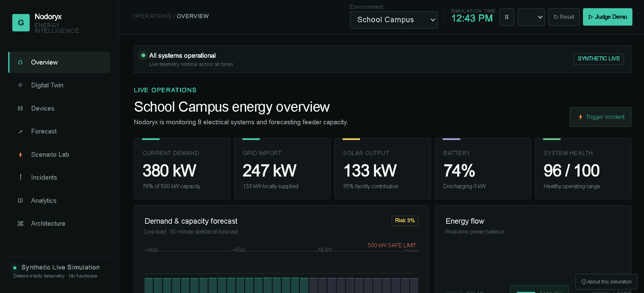Screen dimensions: 644x293
Task: Click the Architecture command-symbol icon
Action: [20, 223]
